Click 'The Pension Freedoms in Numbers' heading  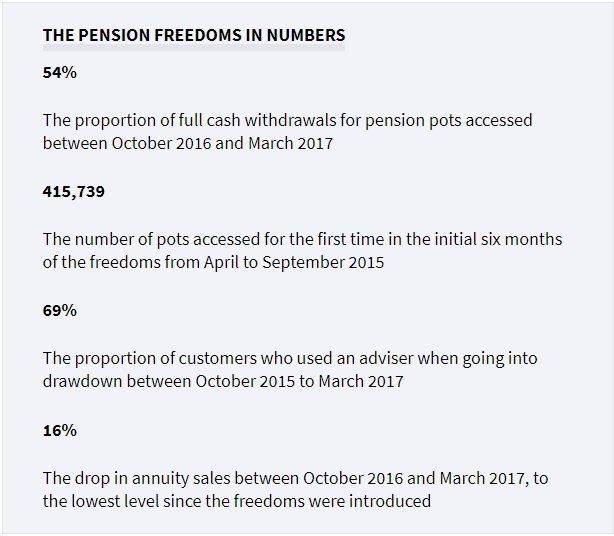pyautogui.click(x=194, y=35)
